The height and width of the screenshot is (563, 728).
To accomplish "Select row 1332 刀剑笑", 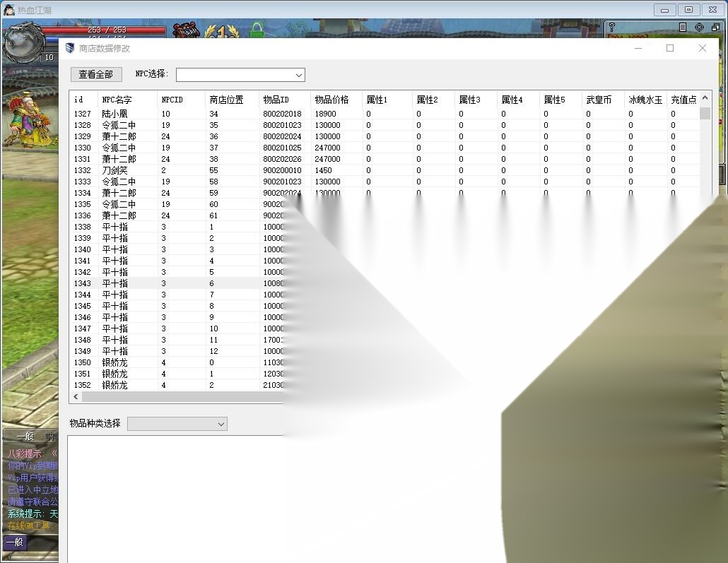I will (385, 170).
